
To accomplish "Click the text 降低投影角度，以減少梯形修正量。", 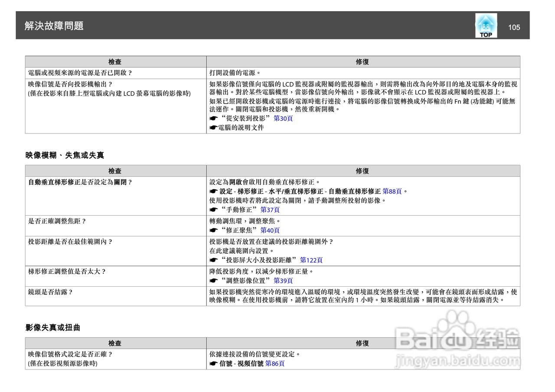I will (261, 272).
